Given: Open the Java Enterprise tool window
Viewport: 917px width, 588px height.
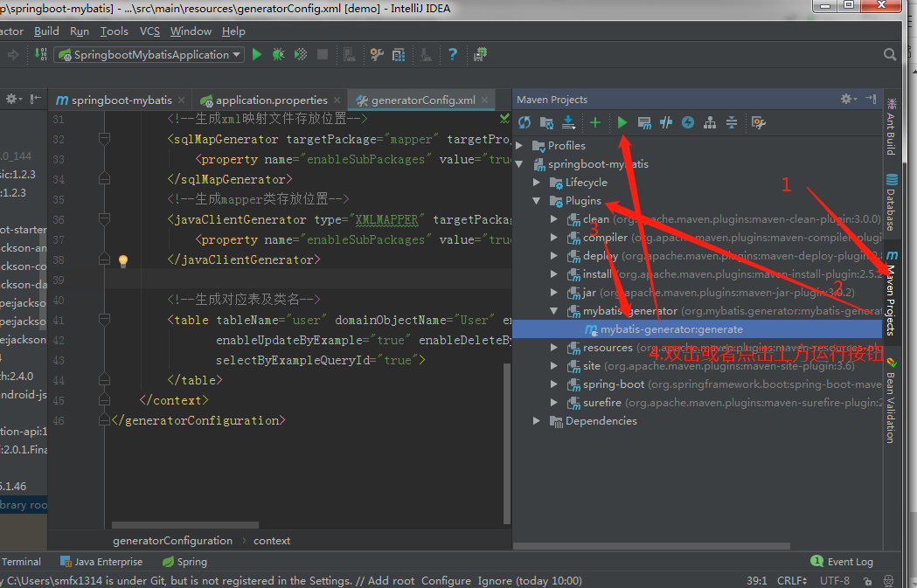Looking at the screenshot, I should pyautogui.click(x=101, y=562).
